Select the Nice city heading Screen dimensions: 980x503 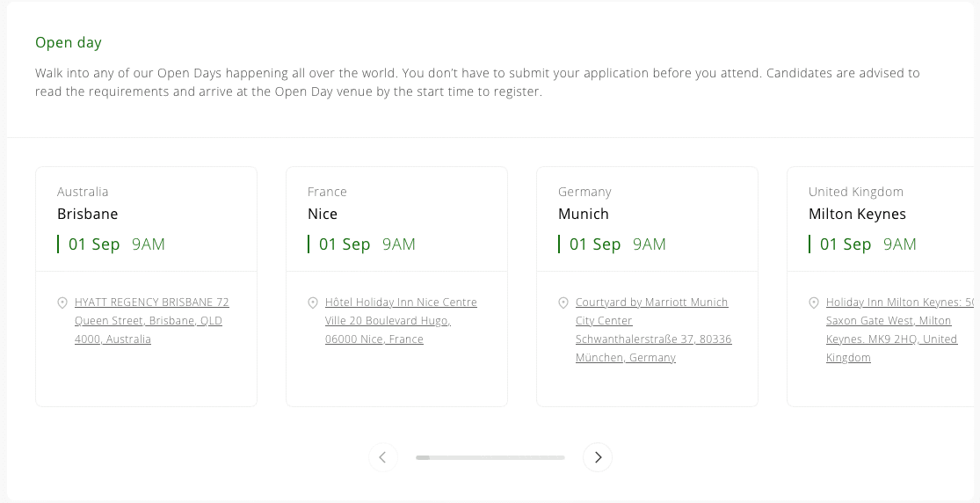(x=323, y=214)
